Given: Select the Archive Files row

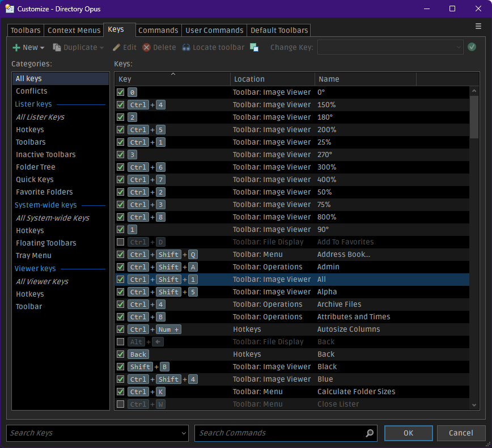Looking at the screenshot, I should pyautogui.click(x=292, y=305).
